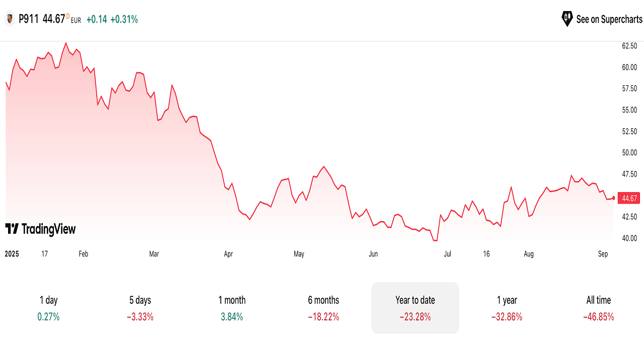The height and width of the screenshot is (362, 644).
Task: Select the 1 day range
Action: click(x=49, y=308)
